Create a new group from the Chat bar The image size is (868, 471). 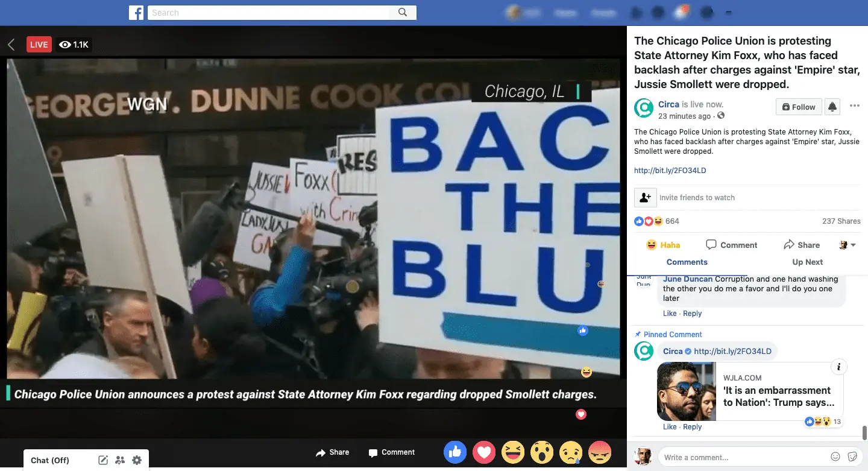[120, 460]
